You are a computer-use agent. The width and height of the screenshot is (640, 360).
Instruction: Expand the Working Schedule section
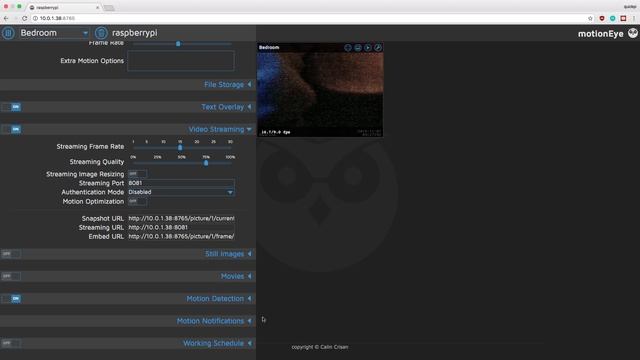coord(218,343)
